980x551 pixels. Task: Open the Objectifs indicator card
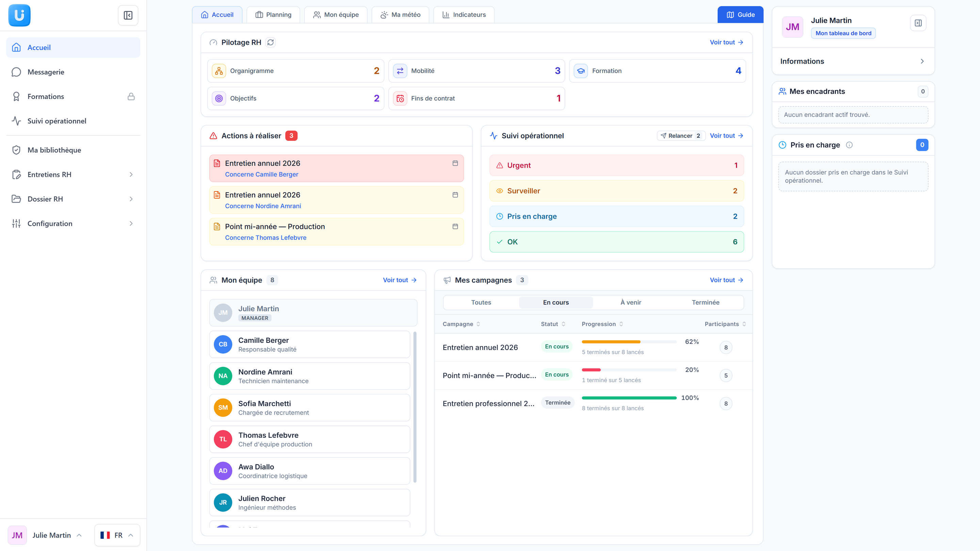pos(296,99)
